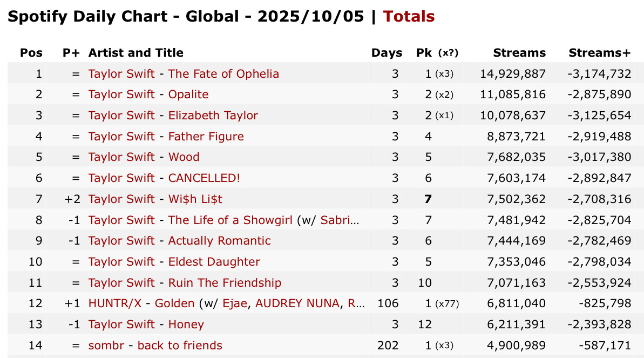644x358 pixels.
Task: Open the Eldest Daughter song link
Action: tap(214, 262)
